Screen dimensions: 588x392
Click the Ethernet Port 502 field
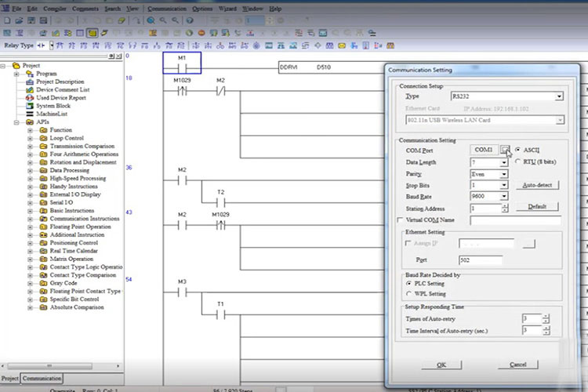[x=481, y=260]
